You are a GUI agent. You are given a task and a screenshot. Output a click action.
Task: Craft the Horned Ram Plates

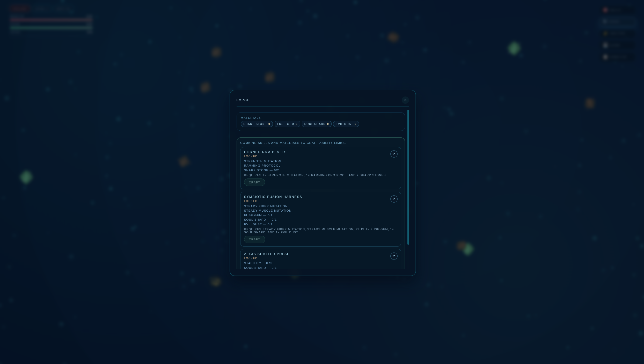pyautogui.click(x=254, y=182)
